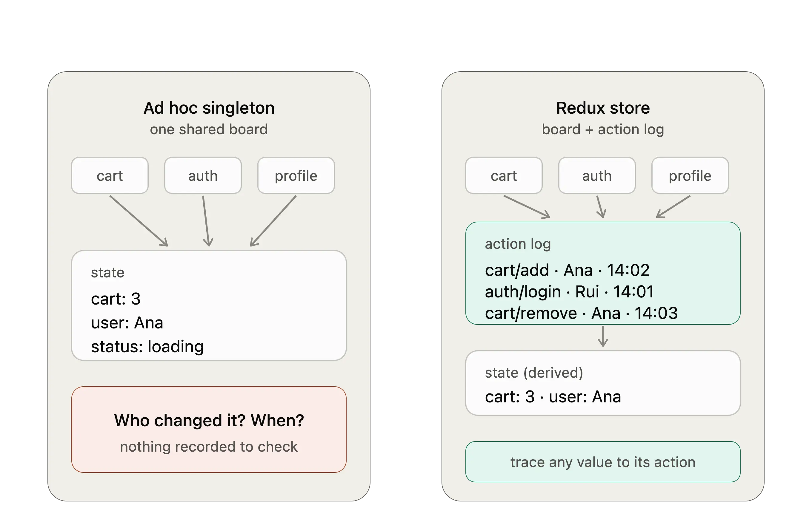Click the 'status: loading' line
Screen dimensions: 812x525
(147, 347)
